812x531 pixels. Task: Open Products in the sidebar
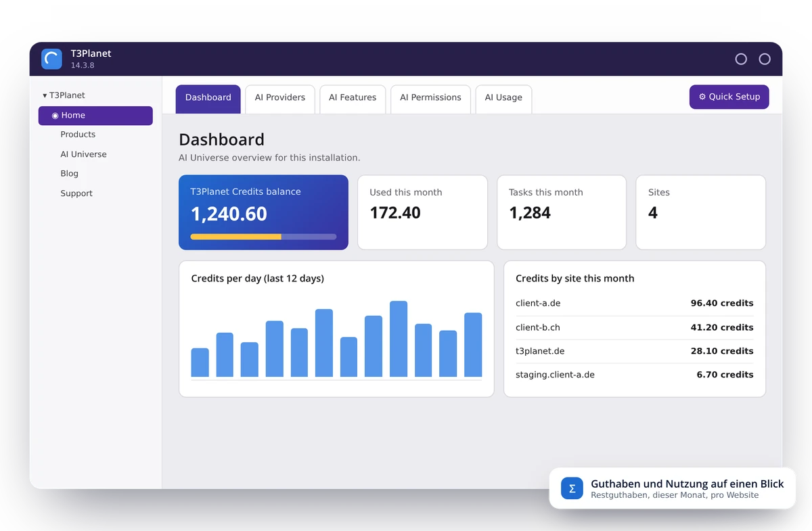(78, 135)
